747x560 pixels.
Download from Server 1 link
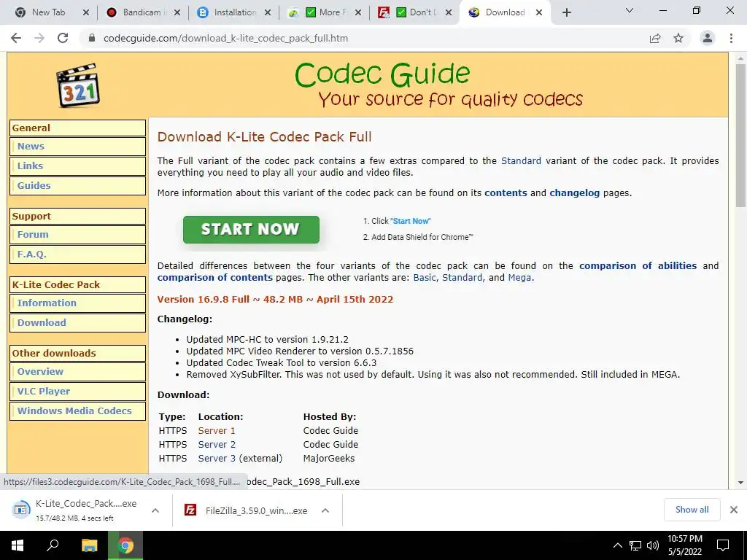click(217, 430)
